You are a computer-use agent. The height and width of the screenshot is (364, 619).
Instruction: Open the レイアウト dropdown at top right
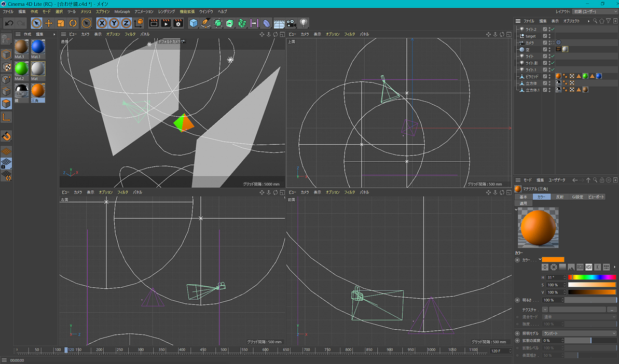(594, 11)
